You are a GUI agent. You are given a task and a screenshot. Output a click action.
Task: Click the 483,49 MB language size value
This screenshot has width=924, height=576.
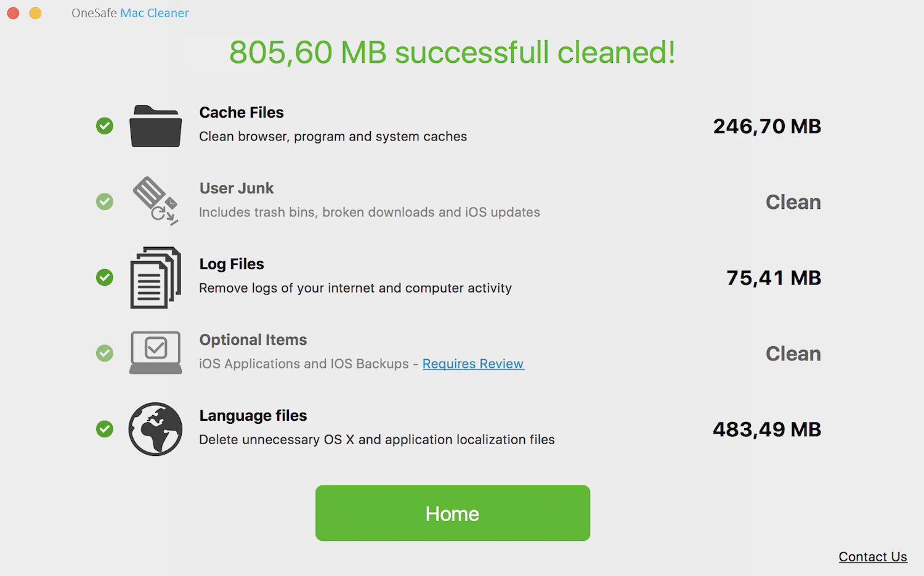[767, 430]
